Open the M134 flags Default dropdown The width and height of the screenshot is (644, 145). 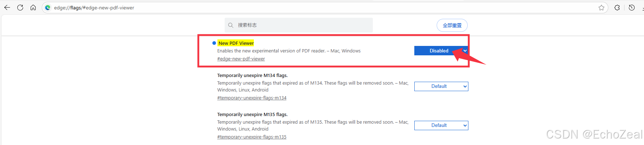click(441, 86)
